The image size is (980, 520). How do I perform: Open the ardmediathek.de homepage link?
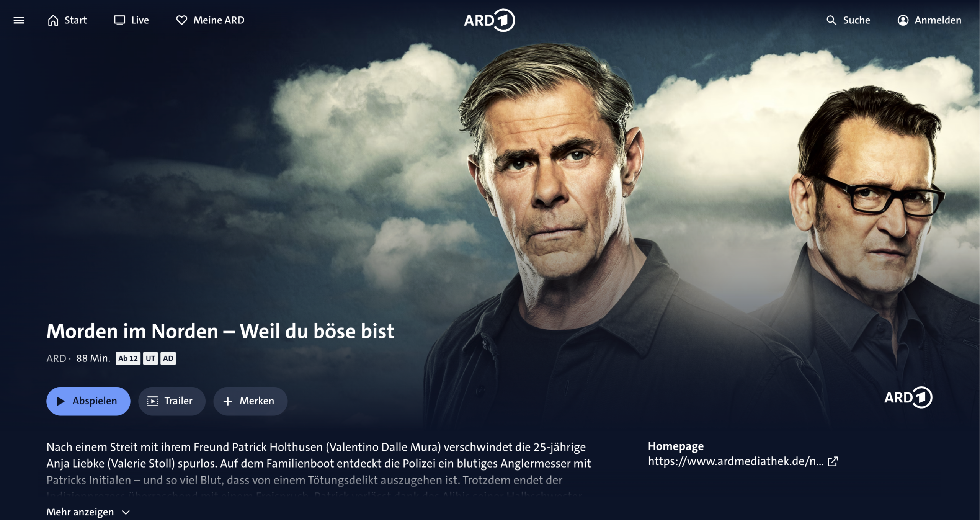[x=736, y=461]
